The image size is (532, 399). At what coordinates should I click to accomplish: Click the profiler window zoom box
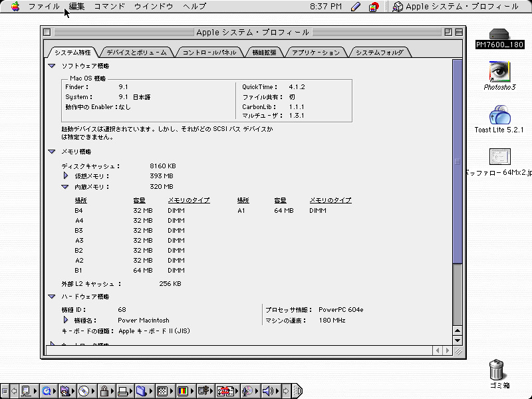(448, 32)
